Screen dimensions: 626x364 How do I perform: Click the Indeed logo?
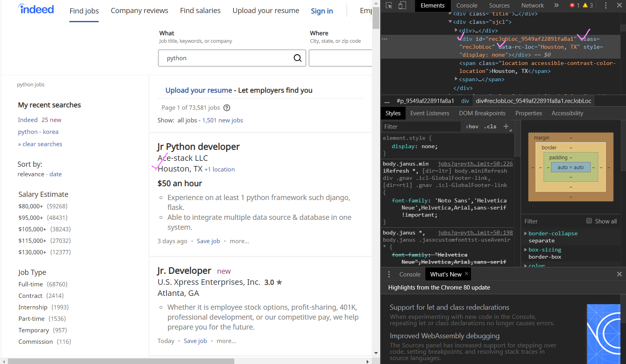pyautogui.click(x=36, y=9)
